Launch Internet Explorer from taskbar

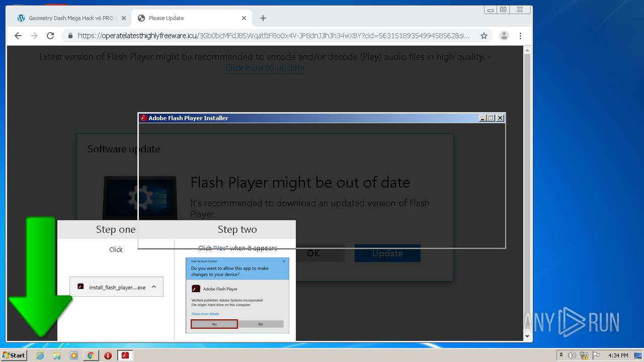pos(40,355)
